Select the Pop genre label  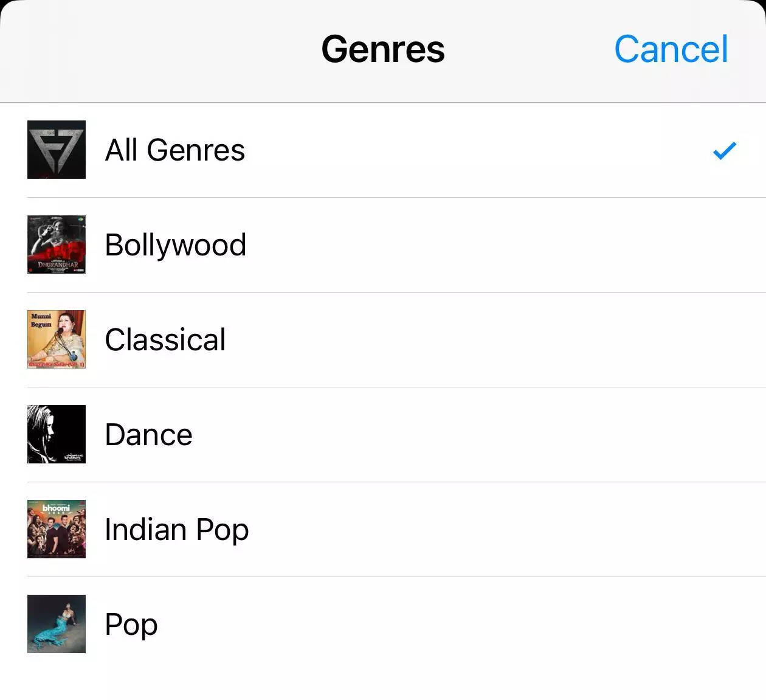tap(131, 625)
